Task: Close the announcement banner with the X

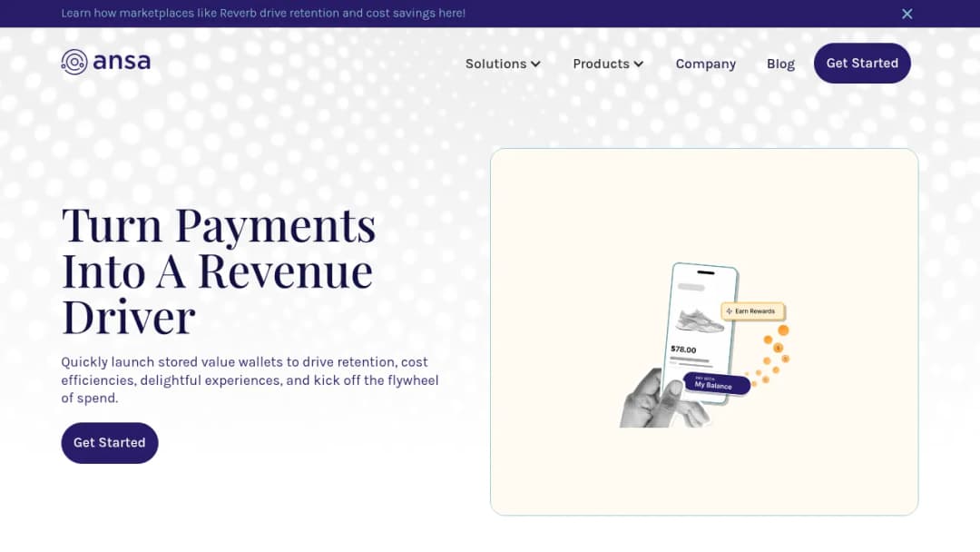Action: click(906, 14)
